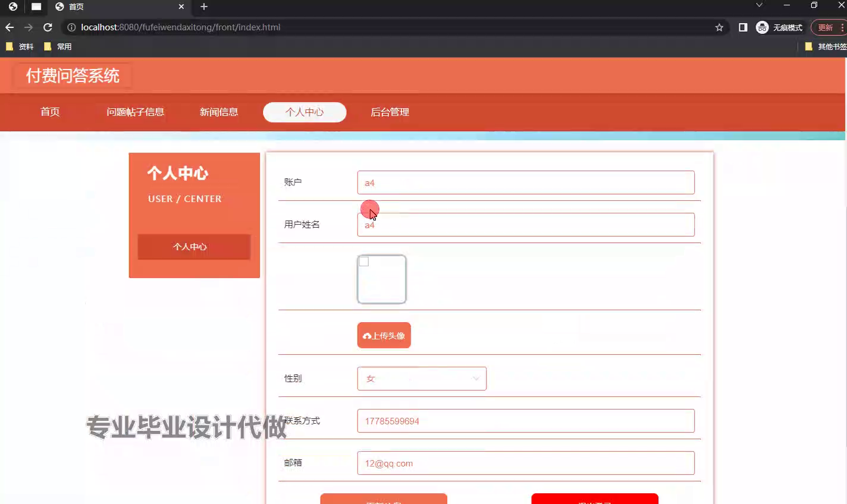This screenshot has height=504, width=847.
Task: Click the orange update info button at bottom
Action: 384,499
